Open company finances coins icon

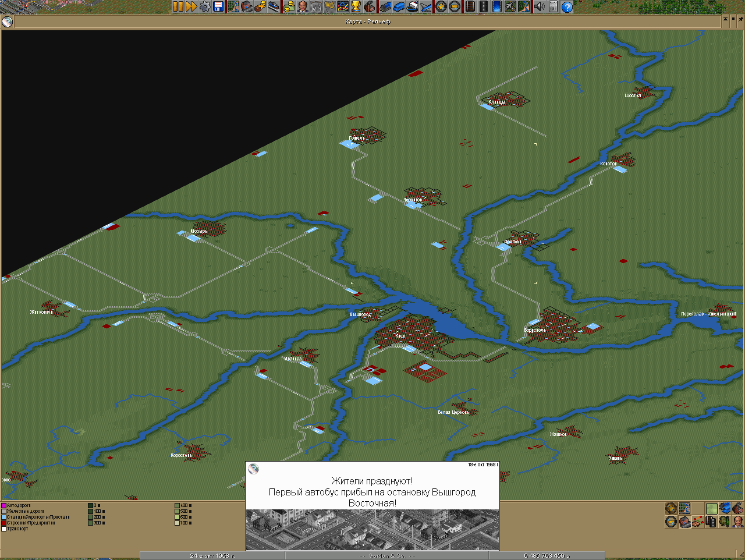pyautogui.click(x=289, y=6)
